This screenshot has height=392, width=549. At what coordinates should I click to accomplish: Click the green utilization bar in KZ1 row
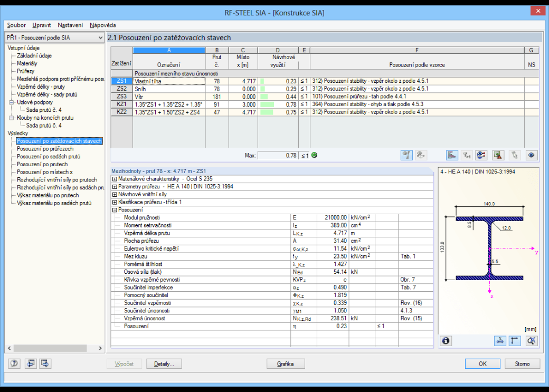pyautogui.click(x=267, y=104)
